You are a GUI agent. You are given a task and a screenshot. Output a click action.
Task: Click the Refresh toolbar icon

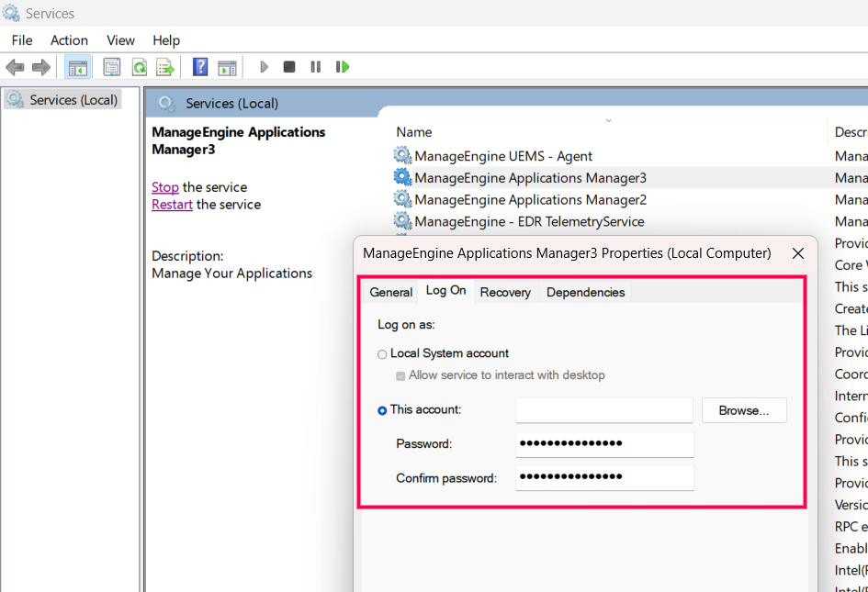point(139,67)
